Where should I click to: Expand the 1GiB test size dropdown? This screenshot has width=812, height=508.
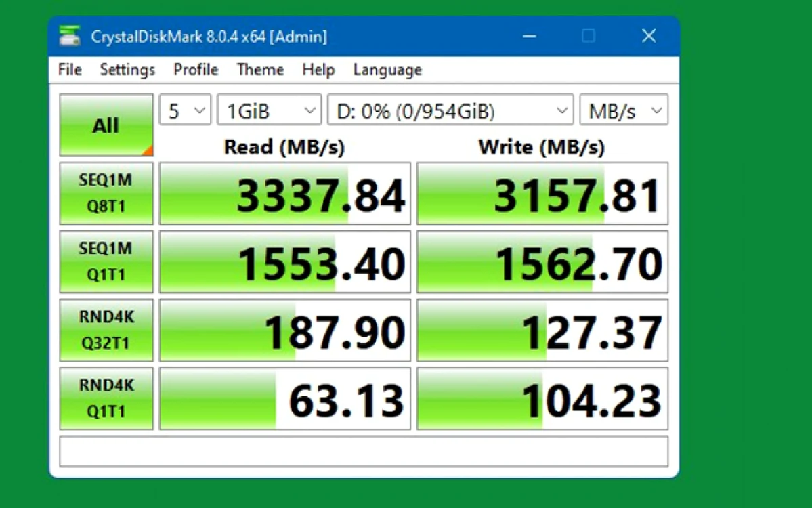tap(270, 110)
